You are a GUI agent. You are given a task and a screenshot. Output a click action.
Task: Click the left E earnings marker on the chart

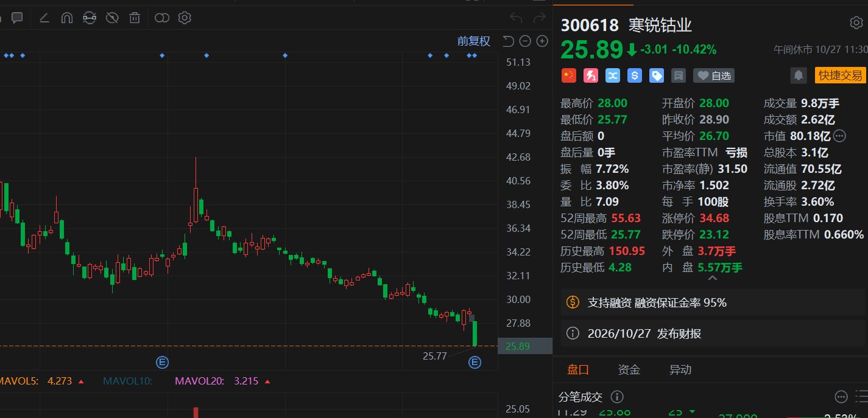[x=162, y=363]
